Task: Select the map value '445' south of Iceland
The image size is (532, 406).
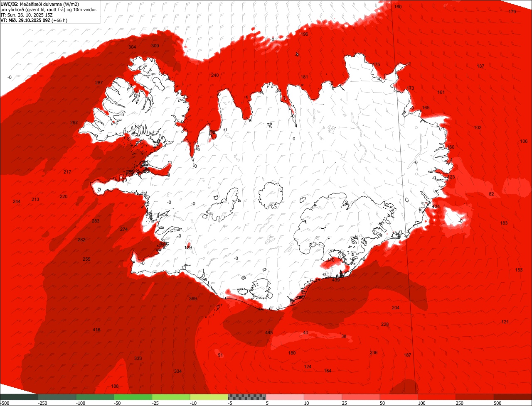Action: (x=269, y=333)
